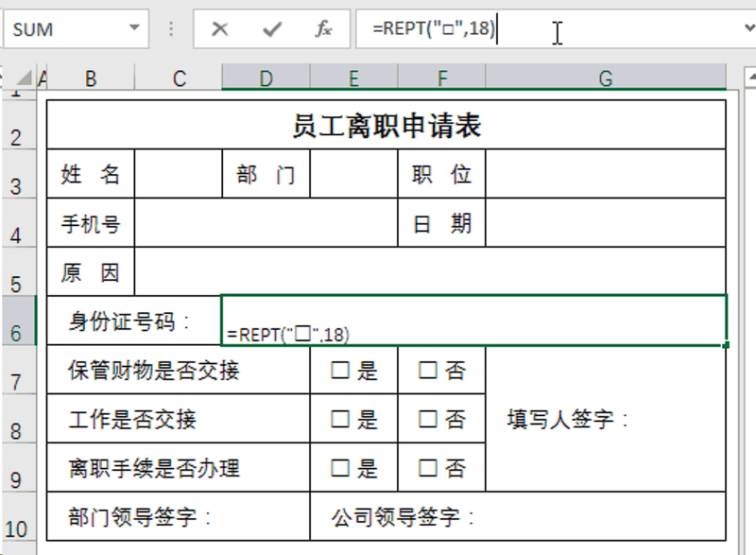Screen dimensions: 756x555
Task: Click the 部门领导签字 cell
Action: [x=178, y=516]
